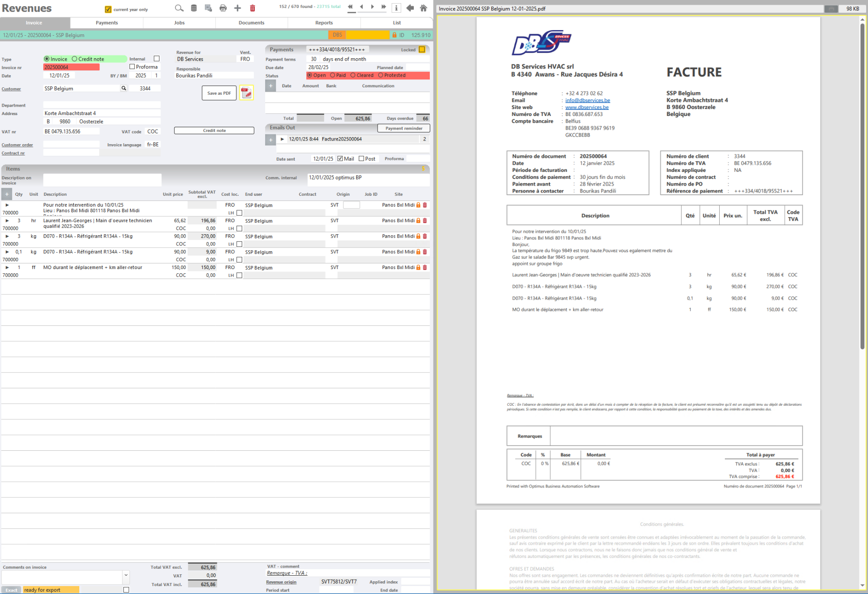This screenshot has height=594, width=868.
Task: Toggle the Post checkbox
Action: pos(361,159)
